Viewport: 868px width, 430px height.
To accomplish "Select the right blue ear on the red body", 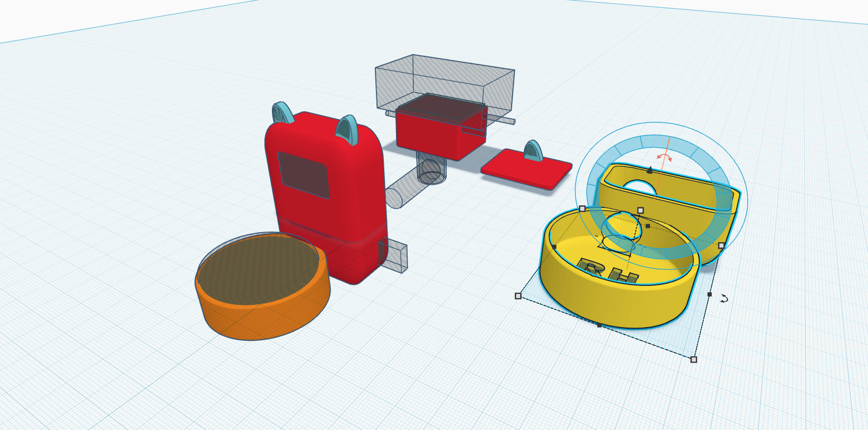I will pyautogui.click(x=347, y=129).
